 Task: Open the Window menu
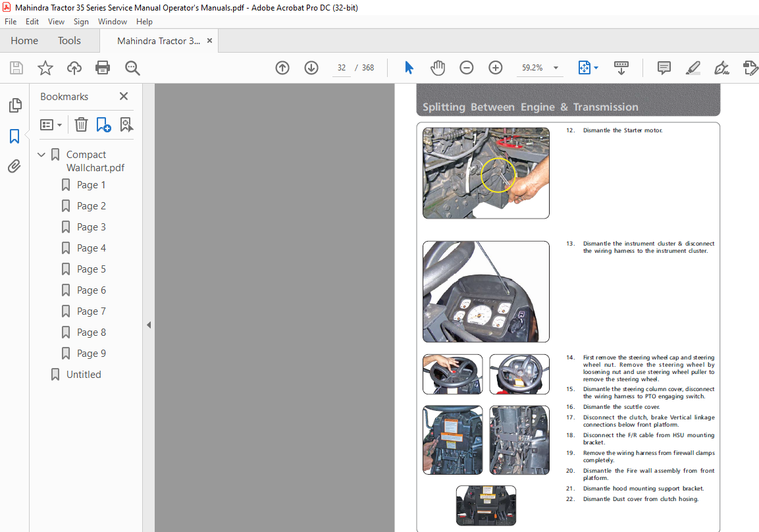[113, 22]
